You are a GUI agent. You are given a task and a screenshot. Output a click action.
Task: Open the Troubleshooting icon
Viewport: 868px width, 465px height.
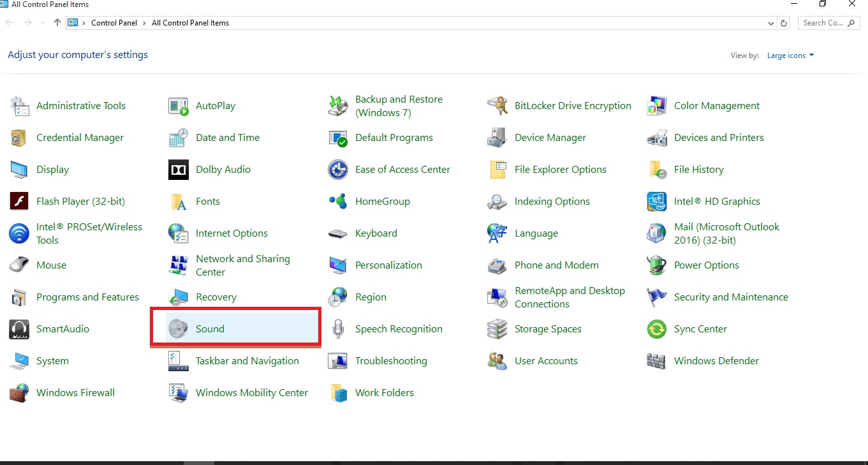coord(338,361)
